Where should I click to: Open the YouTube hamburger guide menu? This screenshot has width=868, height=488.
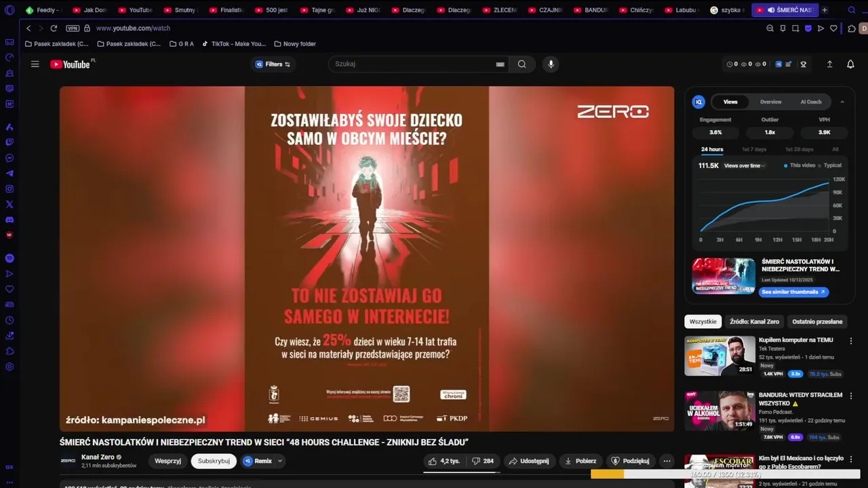(x=35, y=64)
